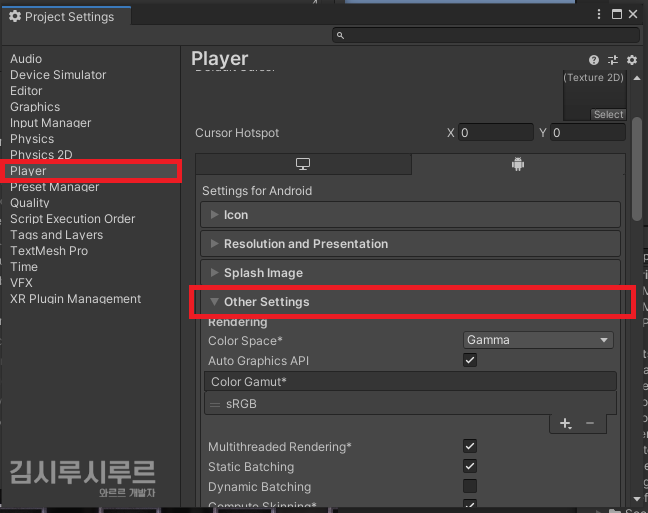Click the Select texture button
648x513 pixels.
point(608,115)
